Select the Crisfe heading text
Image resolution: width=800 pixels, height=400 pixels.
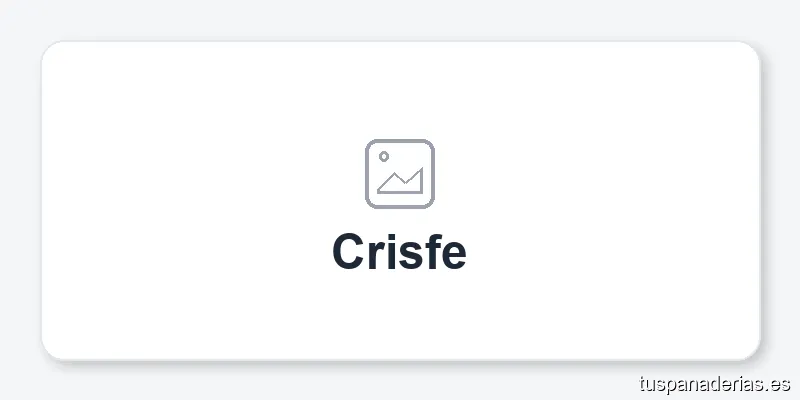point(399,251)
